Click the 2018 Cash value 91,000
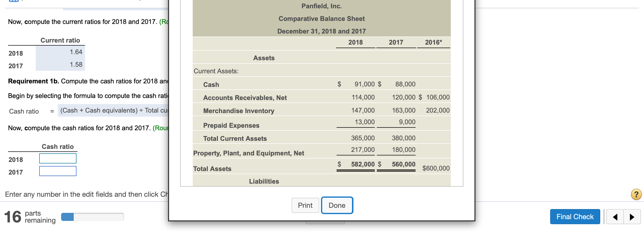 tap(365, 84)
